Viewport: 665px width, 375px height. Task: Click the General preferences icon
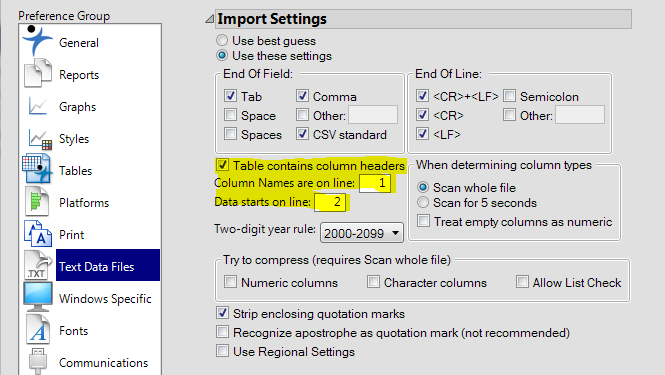(x=38, y=41)
